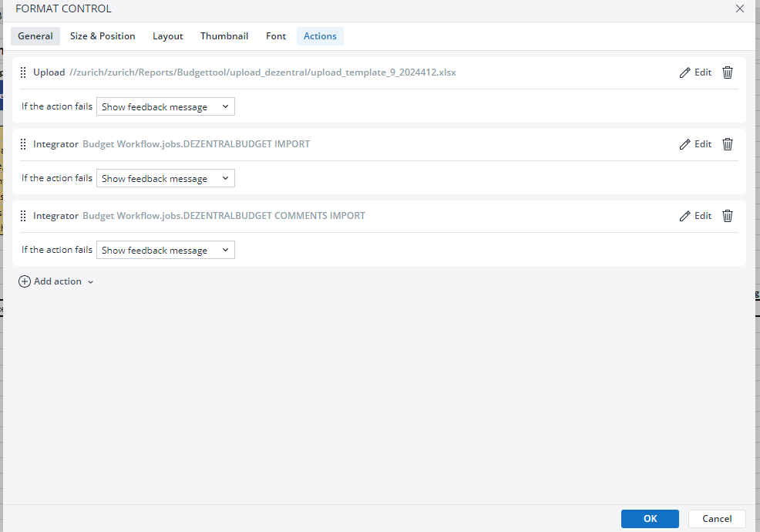Switch to the General tab
760x532 pixels.
(35, 36)
